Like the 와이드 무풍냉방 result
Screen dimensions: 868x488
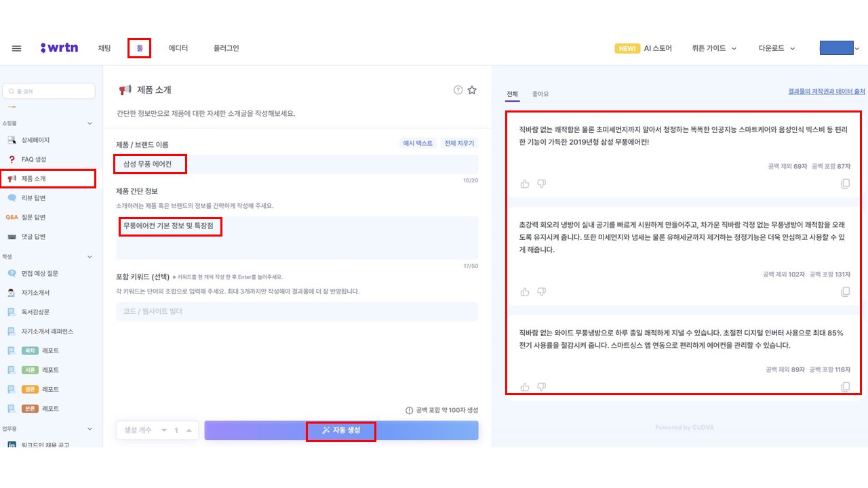(525, 387)
